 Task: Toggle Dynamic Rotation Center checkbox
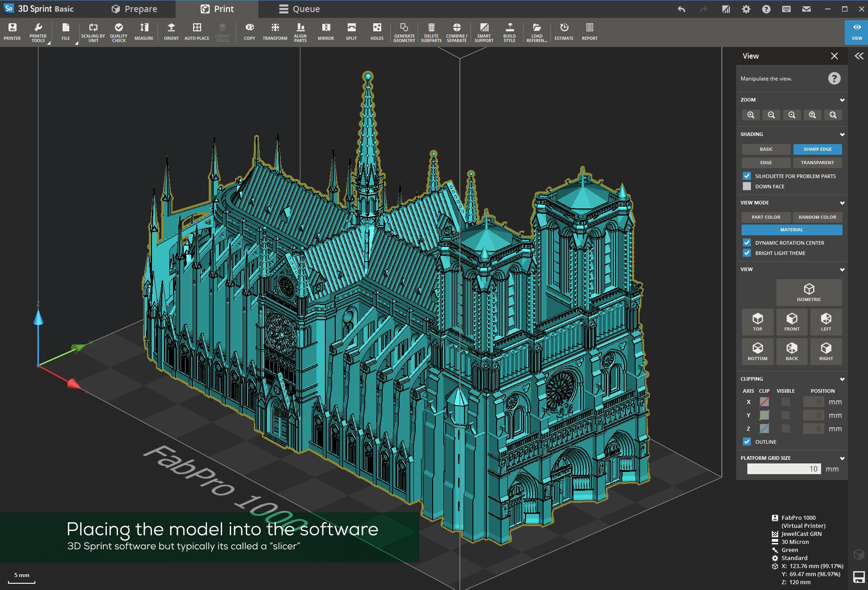747,242
